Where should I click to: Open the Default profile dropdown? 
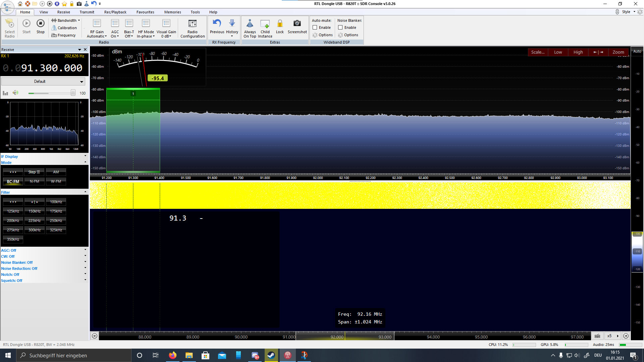pos(82,81)
